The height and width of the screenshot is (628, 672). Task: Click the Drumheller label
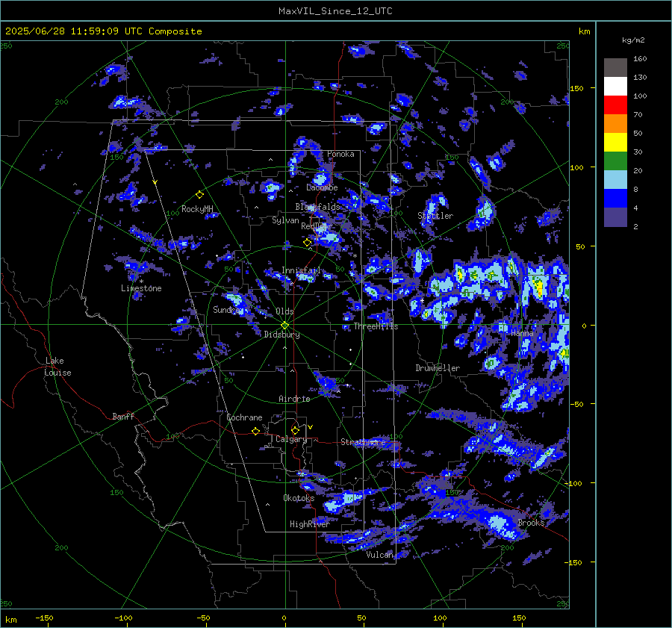point(438,368)
